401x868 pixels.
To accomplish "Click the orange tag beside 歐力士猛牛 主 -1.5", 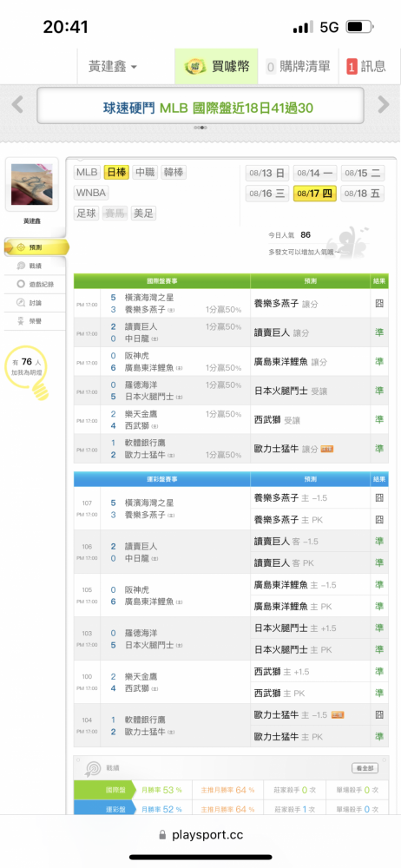I will [x=338, y=715].
